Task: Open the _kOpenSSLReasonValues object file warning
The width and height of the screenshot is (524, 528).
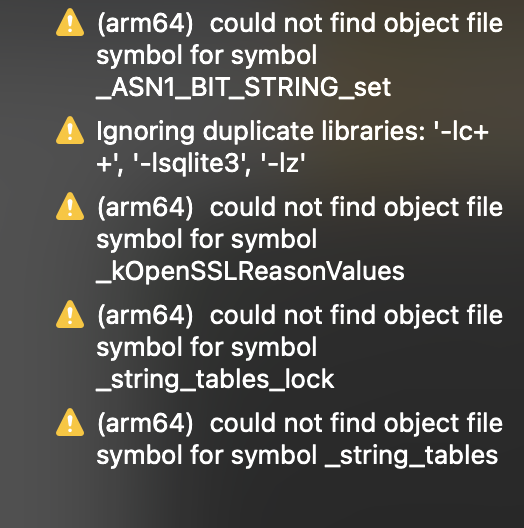Action: coord(280,239)
